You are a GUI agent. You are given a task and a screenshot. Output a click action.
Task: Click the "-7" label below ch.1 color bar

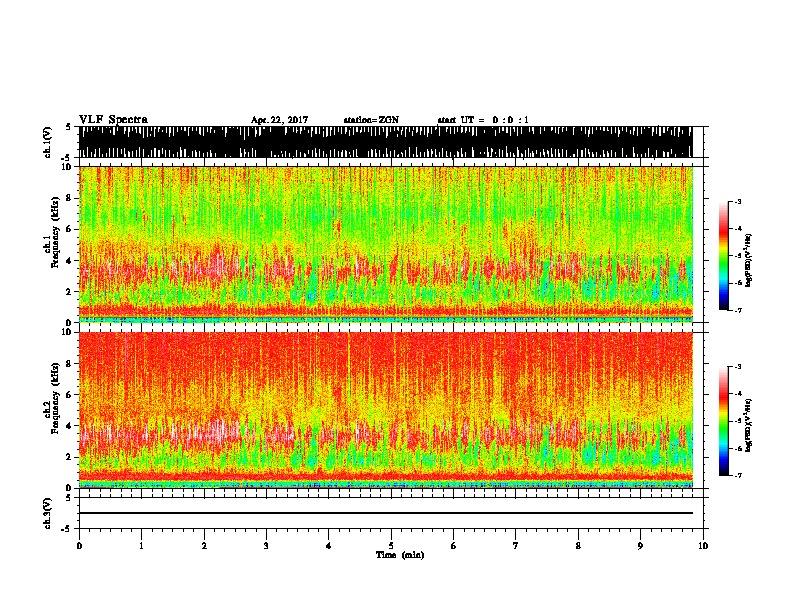[x=737, y=310]
